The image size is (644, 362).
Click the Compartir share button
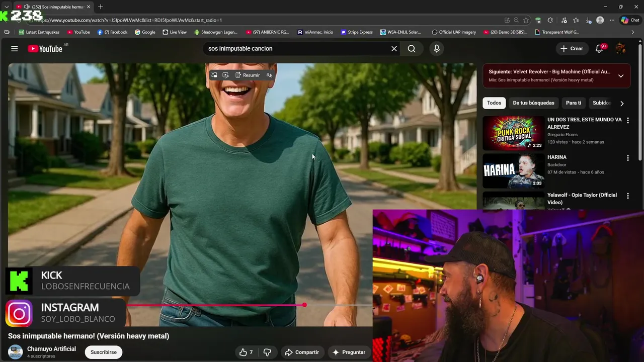[302, 352]
